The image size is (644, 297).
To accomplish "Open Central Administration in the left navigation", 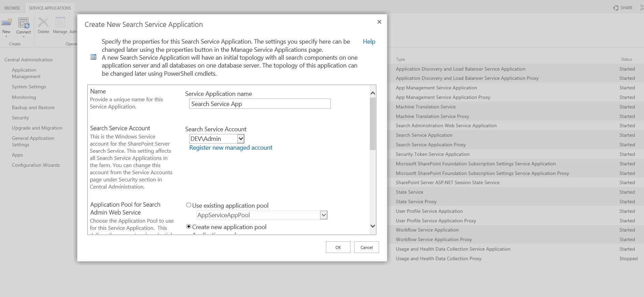I will click(29, 60).
